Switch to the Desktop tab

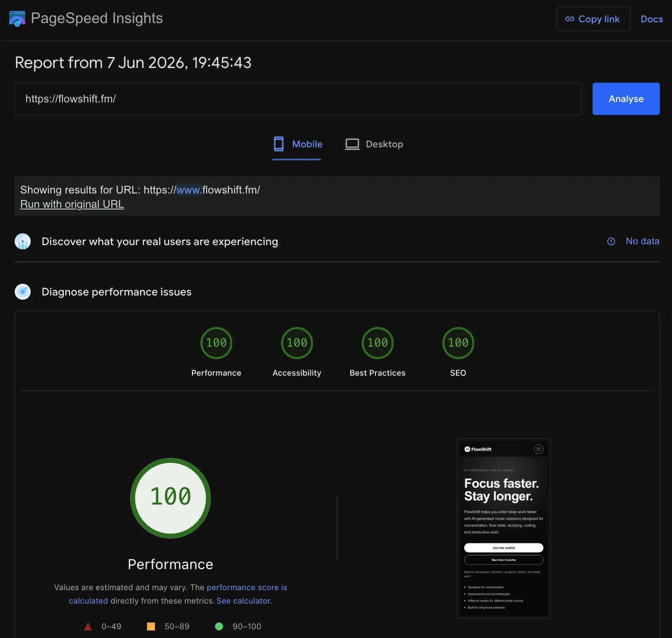pos(374,144)
